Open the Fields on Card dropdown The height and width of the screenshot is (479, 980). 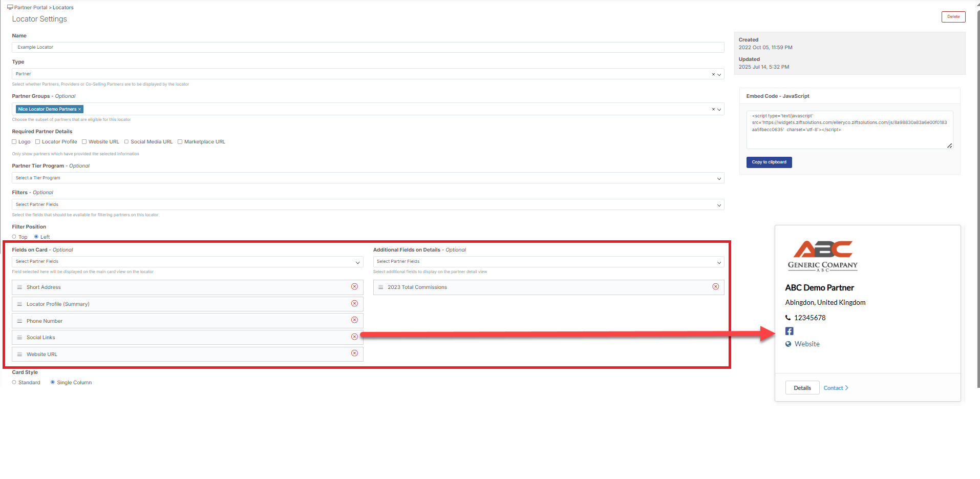(x=187, y=262)
